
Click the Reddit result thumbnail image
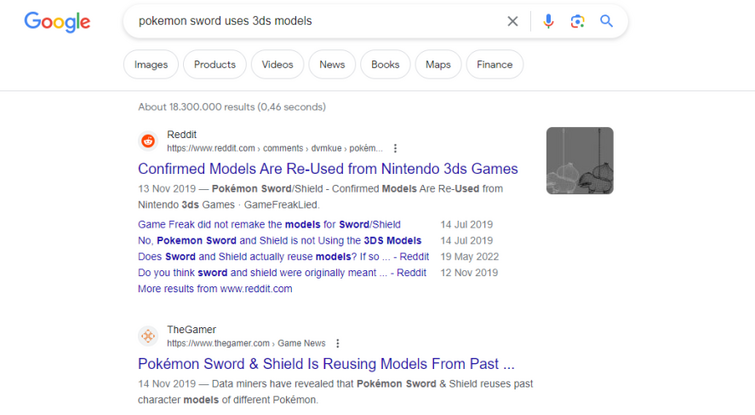(580, 161)
